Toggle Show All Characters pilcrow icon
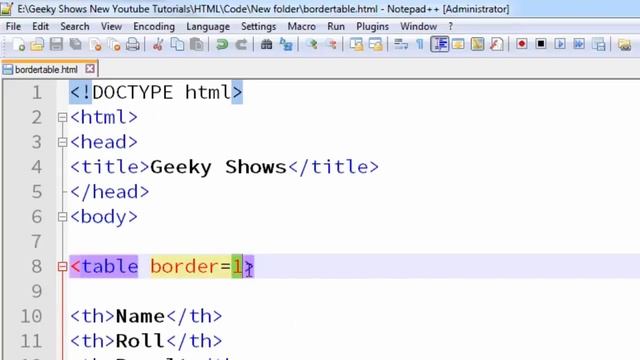Image resolution: width=640 pixels, height=360 pixels. tap(420, 44)
